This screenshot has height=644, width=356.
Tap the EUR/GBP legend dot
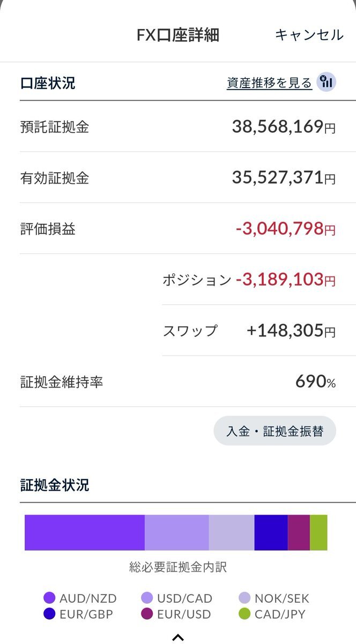point(50,614)
